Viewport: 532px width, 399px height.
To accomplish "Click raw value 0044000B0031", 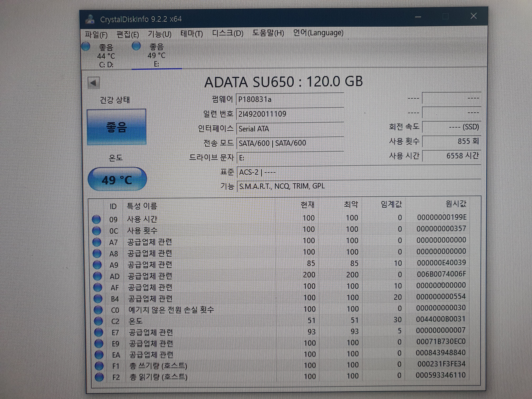I will (x=441, y=319).
